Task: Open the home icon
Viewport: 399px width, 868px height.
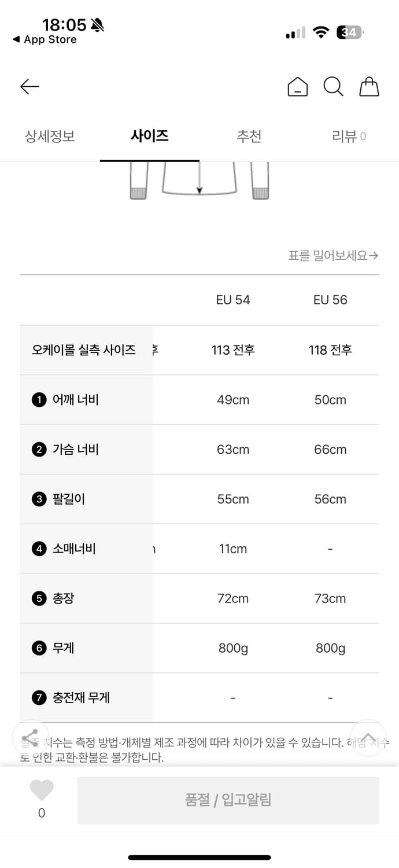Action: coord(298,87)
